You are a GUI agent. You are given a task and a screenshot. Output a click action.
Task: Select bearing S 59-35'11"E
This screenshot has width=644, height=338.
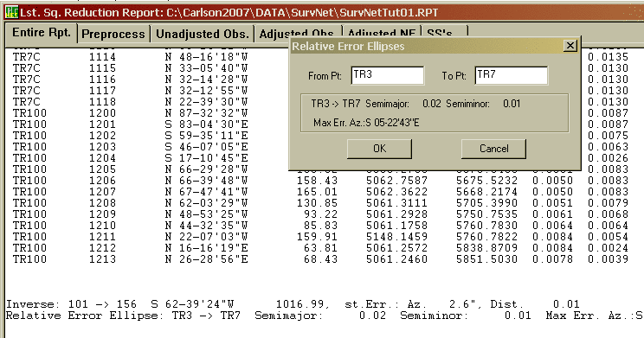207,136
